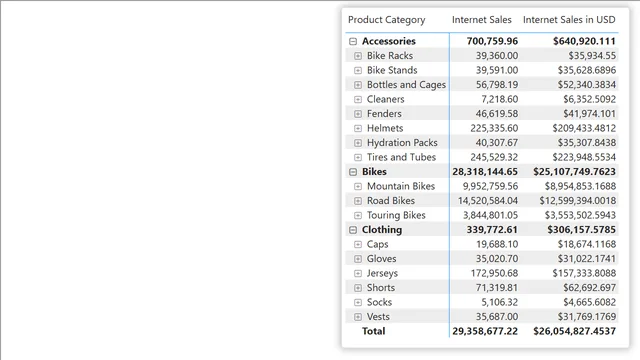Sort by Internet Sales in USD header

[569, 20]
